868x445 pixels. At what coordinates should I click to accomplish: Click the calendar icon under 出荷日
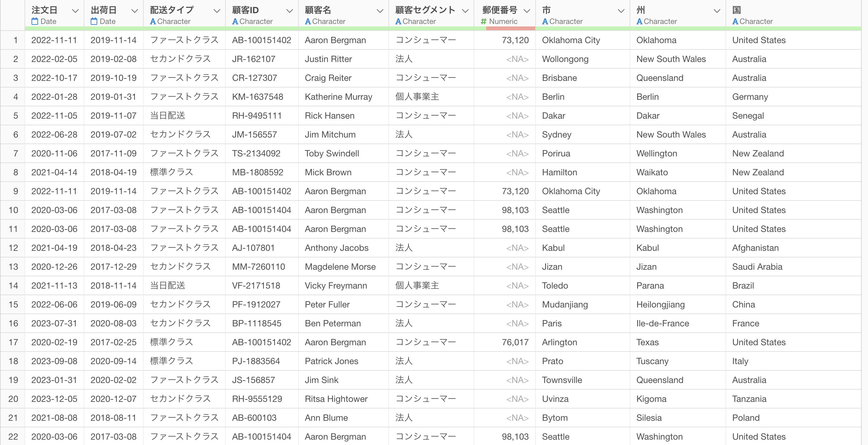point(94,22)
